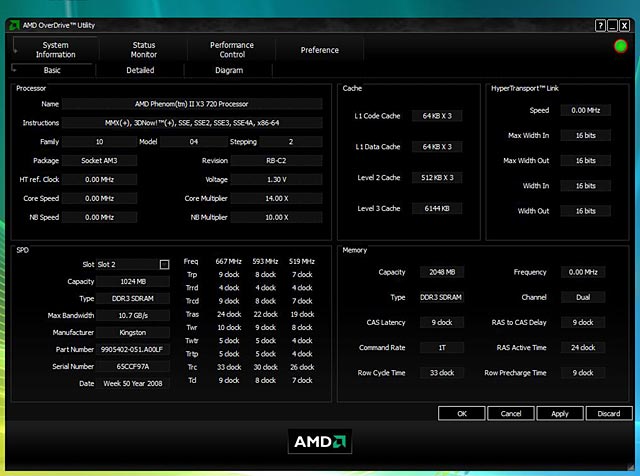
Task: Click the green status indicator light
Action: [x=620, y=46]
